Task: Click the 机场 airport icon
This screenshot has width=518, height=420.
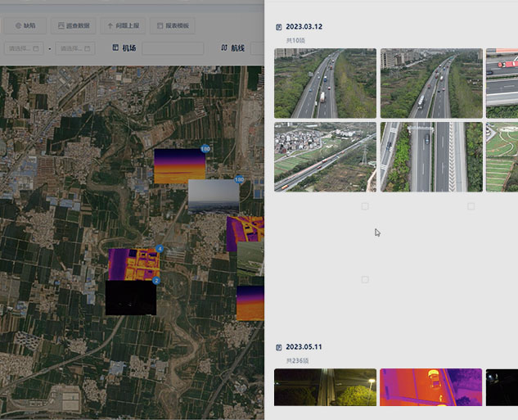Action: click(115, 48)
